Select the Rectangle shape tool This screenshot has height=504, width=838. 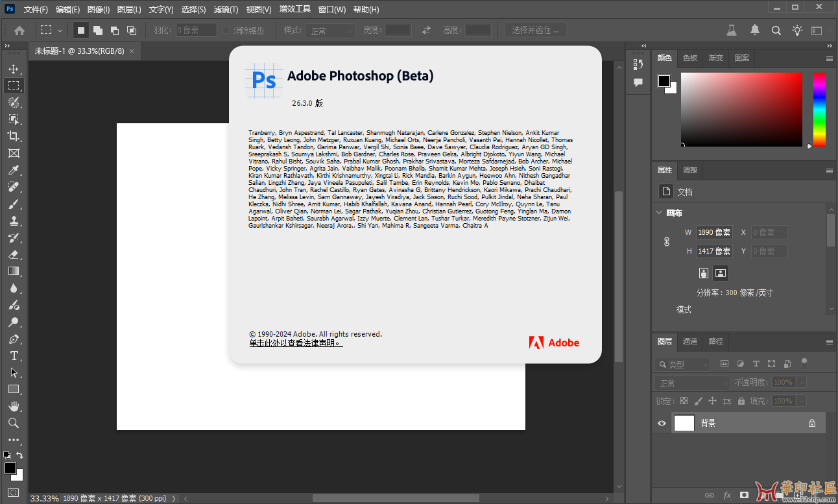14,389
